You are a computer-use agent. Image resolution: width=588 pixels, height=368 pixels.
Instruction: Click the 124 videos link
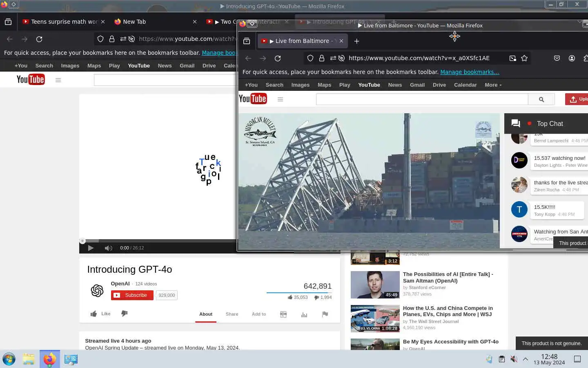point(146,284)
